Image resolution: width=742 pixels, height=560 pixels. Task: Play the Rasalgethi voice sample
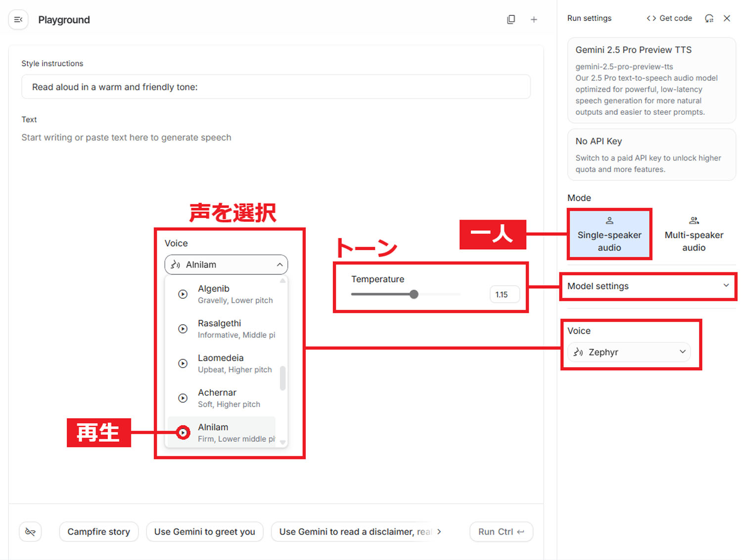[x=183, y=329]
